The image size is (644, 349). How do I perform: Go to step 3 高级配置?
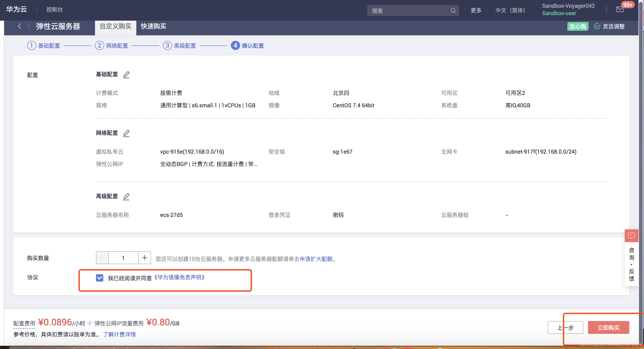179,46
